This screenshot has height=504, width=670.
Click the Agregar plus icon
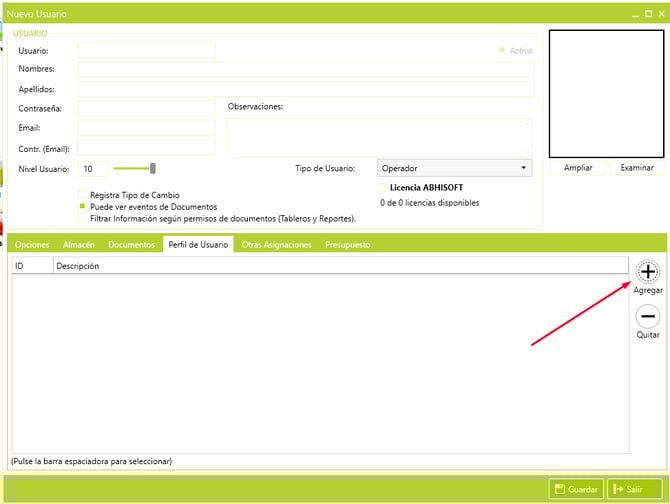point(648,271)
